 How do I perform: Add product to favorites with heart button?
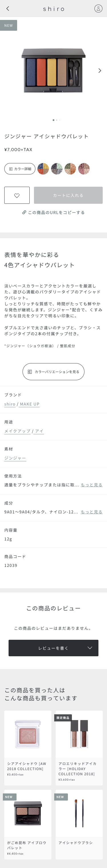[17, 195]
